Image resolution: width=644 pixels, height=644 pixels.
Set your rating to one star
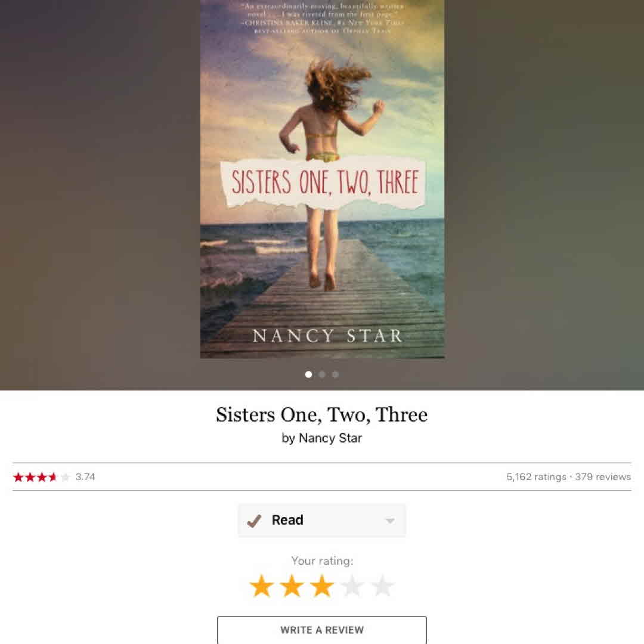262,586
